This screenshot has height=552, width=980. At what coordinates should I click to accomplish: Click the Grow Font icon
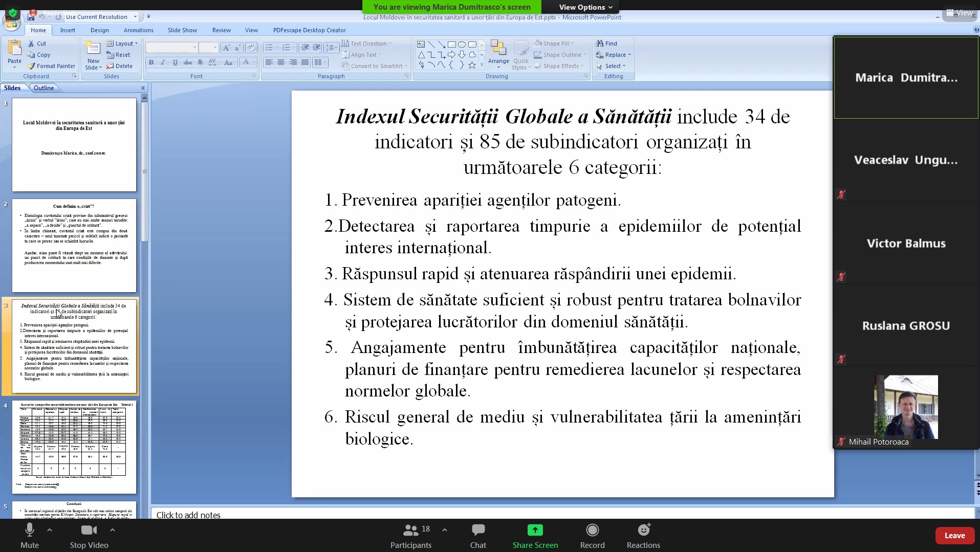(226, 48)
